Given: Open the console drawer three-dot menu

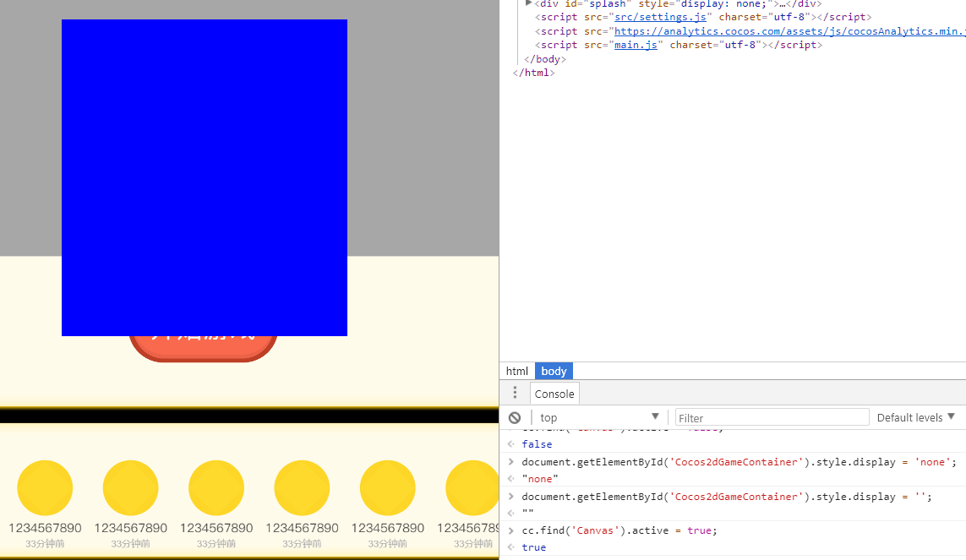Looking at the screenshot, I should tap(515, 393).
